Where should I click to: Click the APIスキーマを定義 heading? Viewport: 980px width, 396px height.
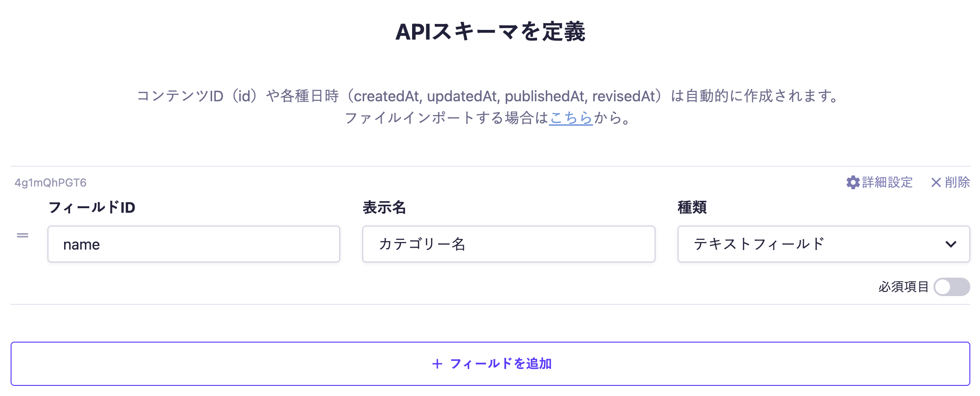(490, 32)
